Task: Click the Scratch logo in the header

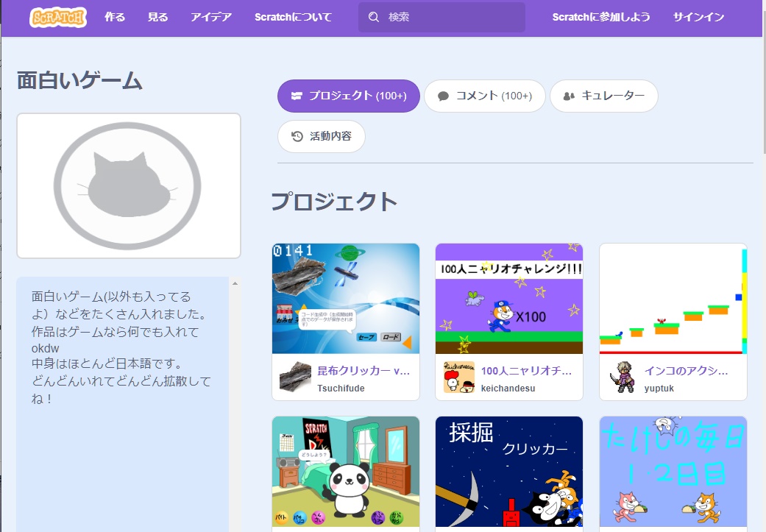Action: point(58,17)
